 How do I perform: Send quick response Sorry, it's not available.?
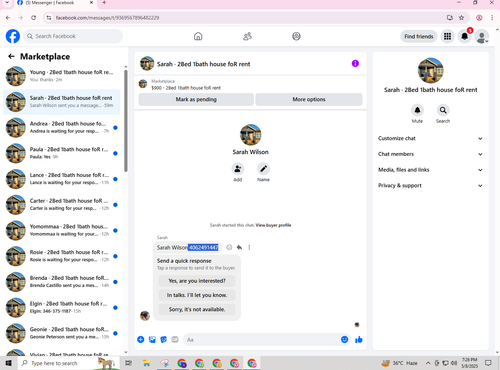pyautogui.click(x=197, y=309)
